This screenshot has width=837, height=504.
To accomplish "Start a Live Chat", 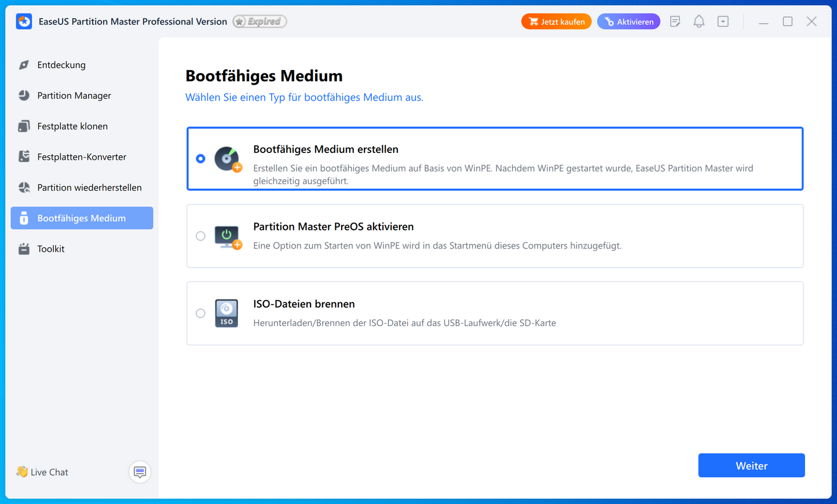I will 49,472.
